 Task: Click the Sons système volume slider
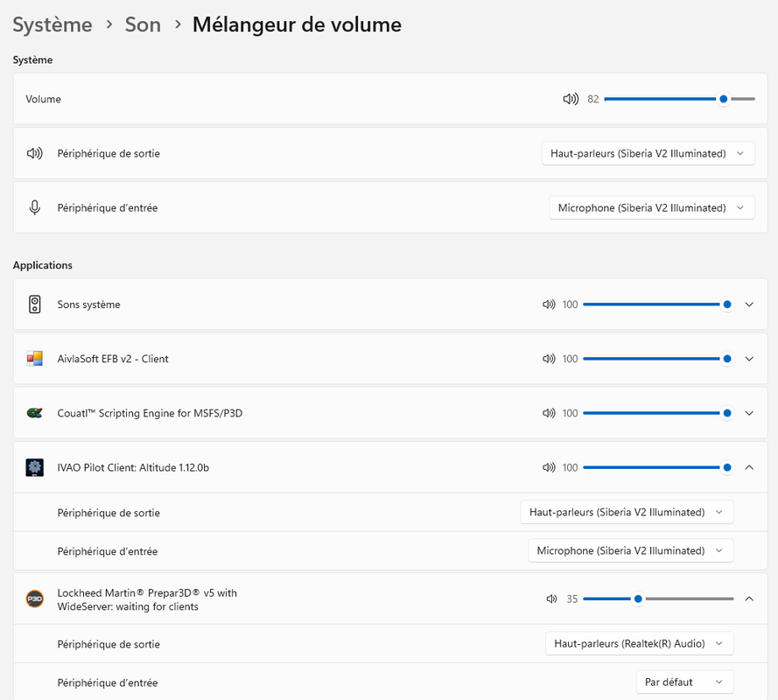click(x=658, y=304)
